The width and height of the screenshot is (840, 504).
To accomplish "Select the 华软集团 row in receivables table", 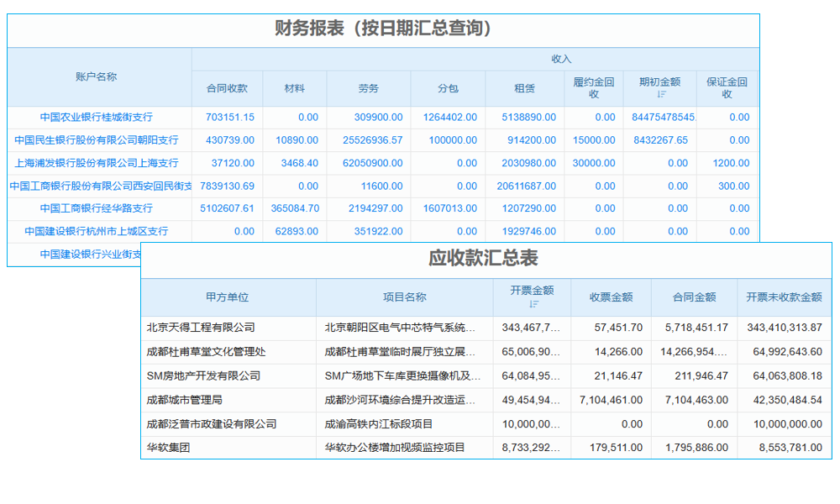I will [x=171, y=448].
